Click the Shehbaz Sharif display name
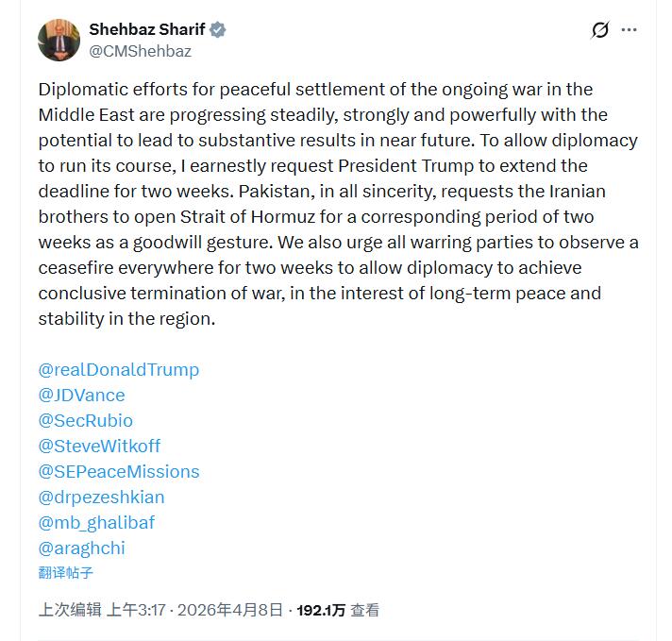The image size is (672, 641). click(x=146, y=30)
